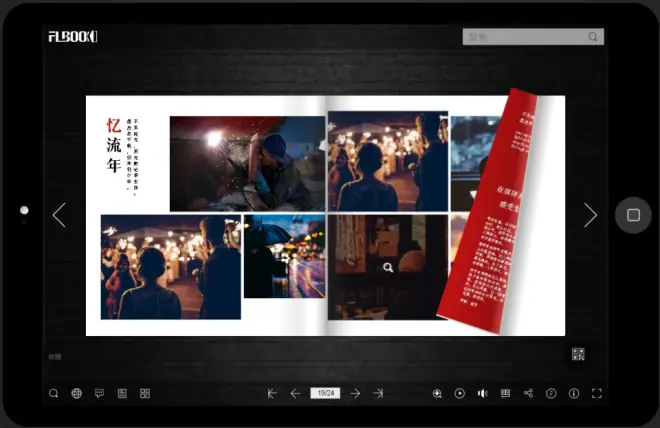Show the page thumbnails grid view
The width and height of the screenshot is (660, 428).
click(x=145, y=393)
